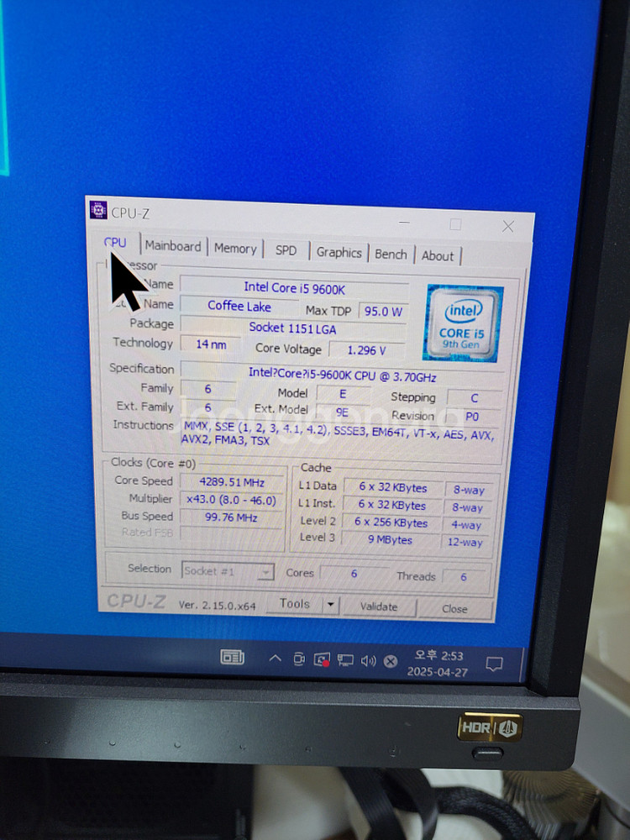Expand the Tools dropdown arrow
The width and height of the screenshot is (630, 840).
(330, 605)
